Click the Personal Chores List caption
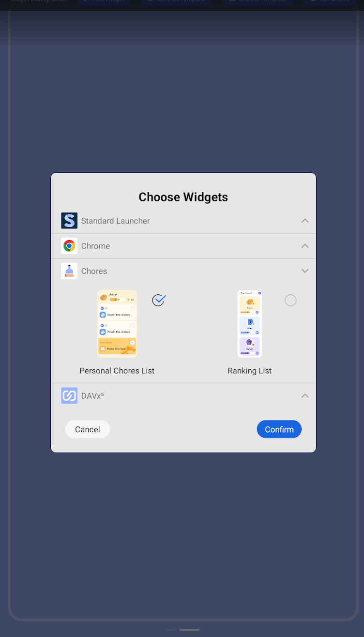 pos(117,371)
